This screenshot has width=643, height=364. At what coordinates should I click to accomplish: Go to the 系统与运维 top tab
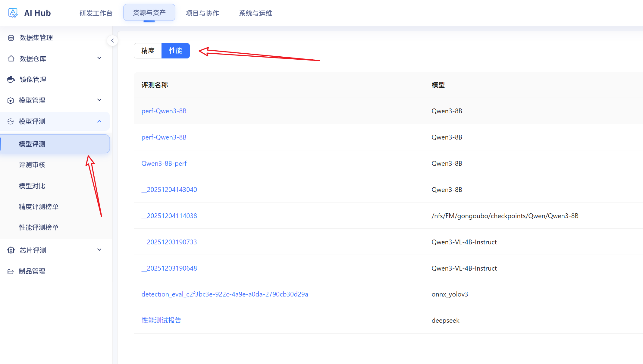[x=256, y=13]
